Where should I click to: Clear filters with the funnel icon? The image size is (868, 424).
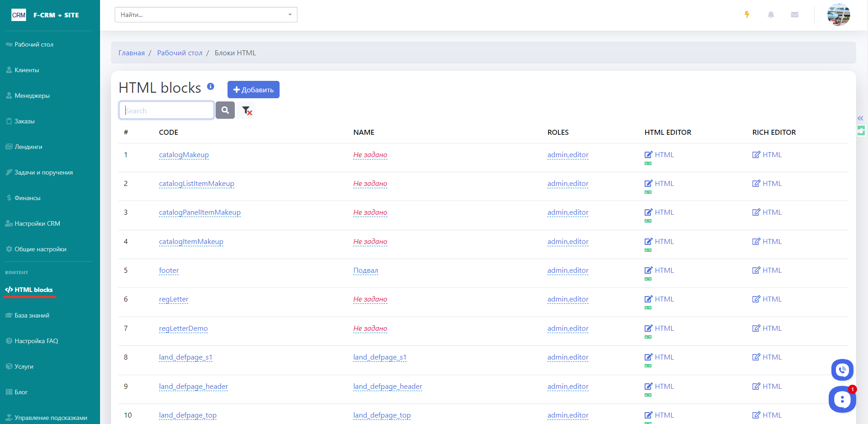(247, 111)
